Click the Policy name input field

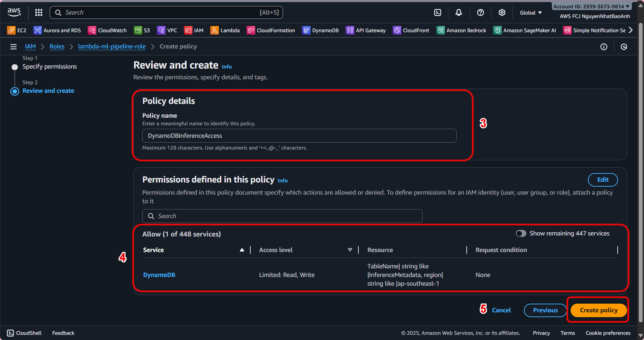tap(299, 136)
